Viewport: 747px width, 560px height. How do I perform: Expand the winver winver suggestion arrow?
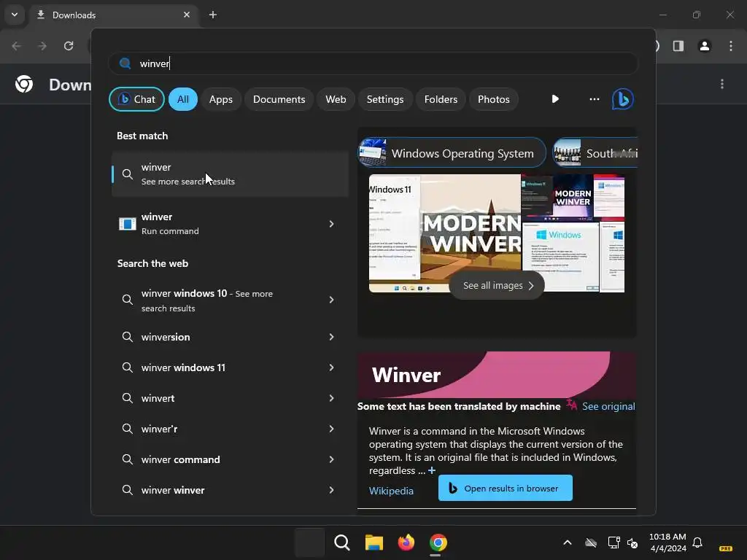[332, 490]
